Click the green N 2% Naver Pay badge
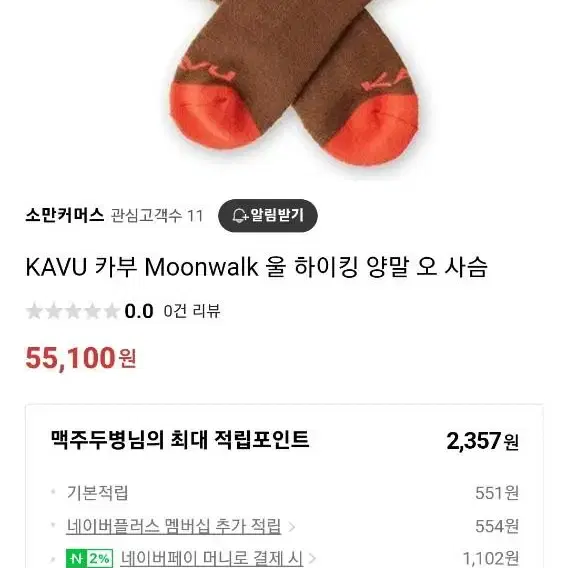Screen dimensions: 568x568 [89, 559]
